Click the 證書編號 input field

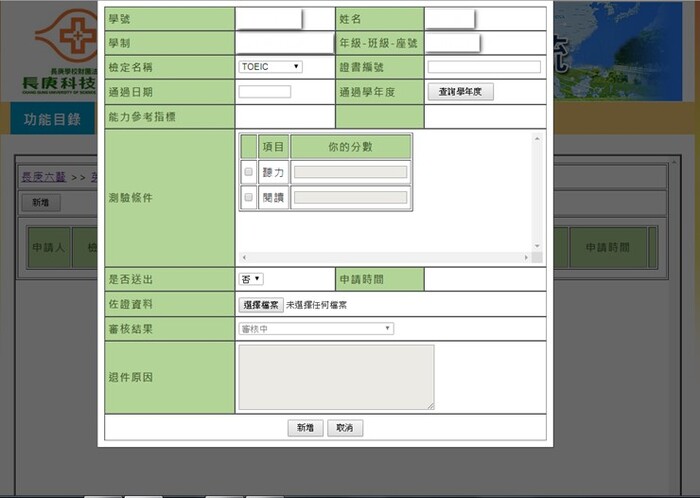484,67
